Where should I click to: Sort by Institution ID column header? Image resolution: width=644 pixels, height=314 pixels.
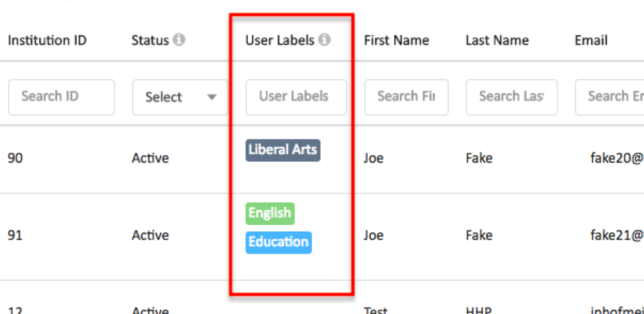[47, 40]
